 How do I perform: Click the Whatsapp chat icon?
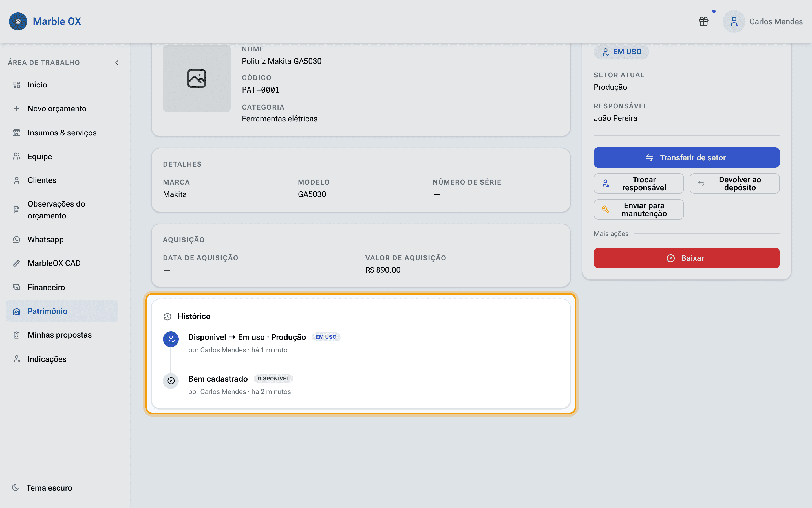pyautogui.click(x=16, y=240)
